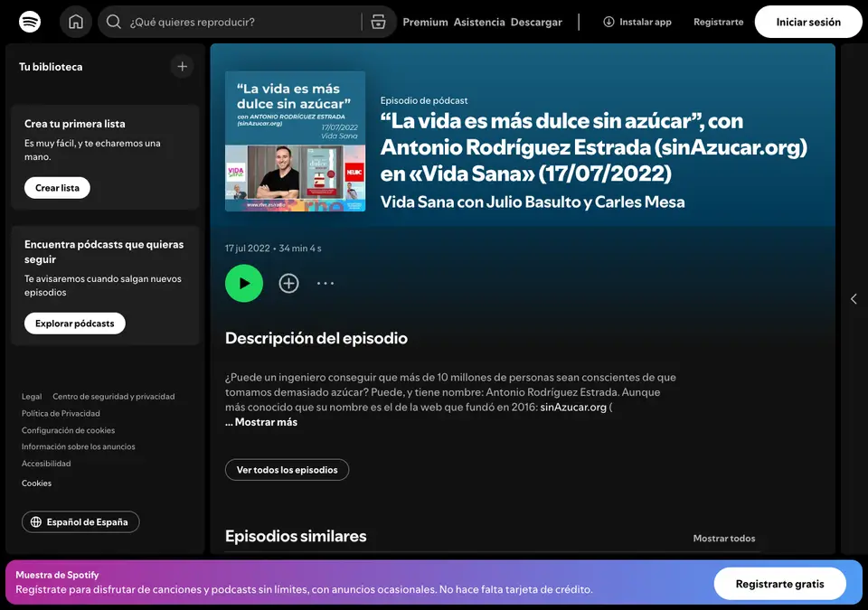
Task: Click the 'Episodio de pódcast' label
Action: click(x=424, y=100)
